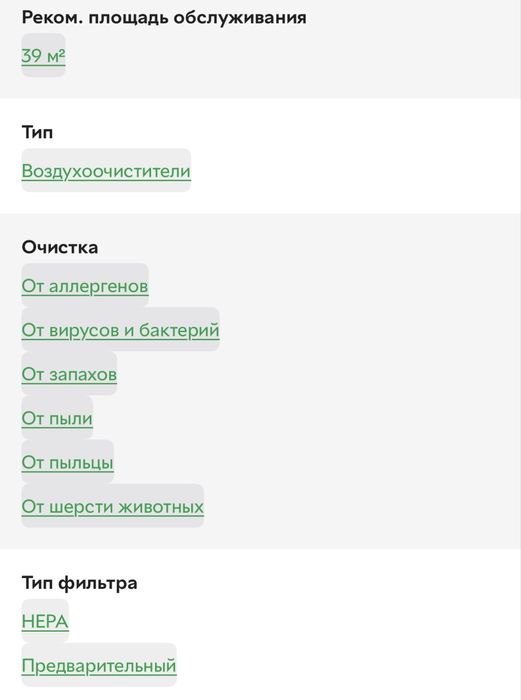Image resolution: width=521 pixels, height=700 pixels.
Task: Click the Тип heading label
Action: [38, 133]
